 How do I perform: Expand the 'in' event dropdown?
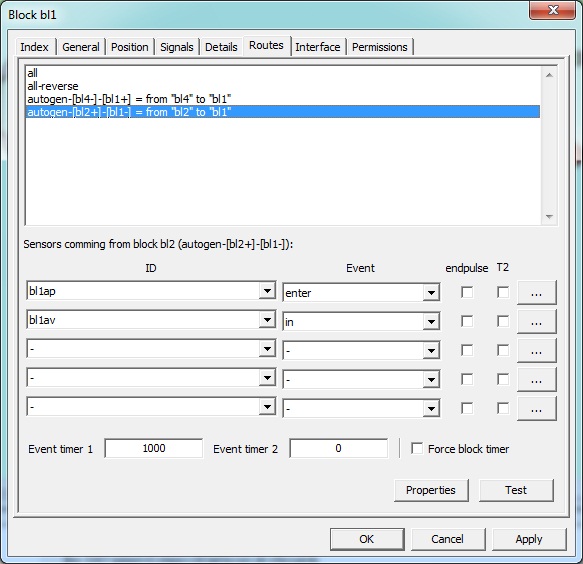(431, 322)
